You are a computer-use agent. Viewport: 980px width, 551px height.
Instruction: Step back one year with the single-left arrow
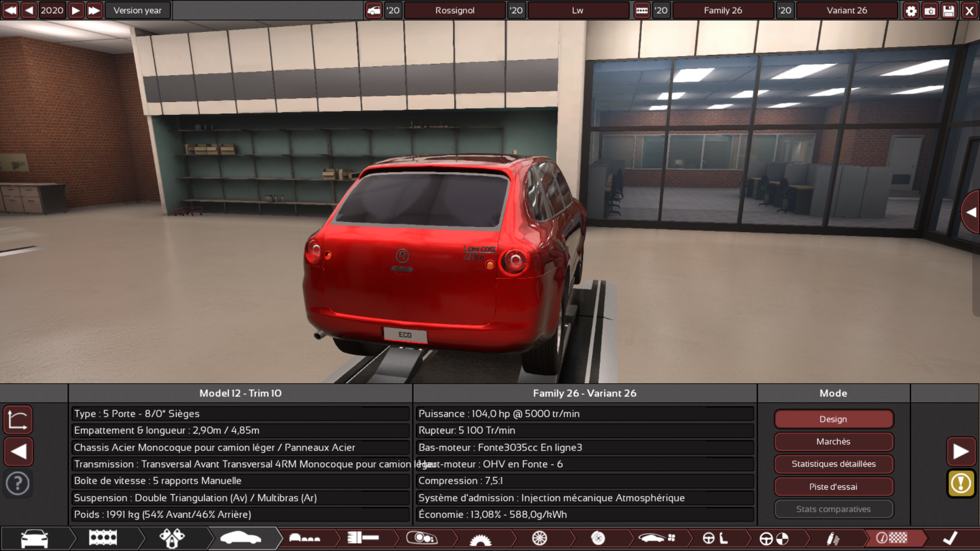click(29, 10)
